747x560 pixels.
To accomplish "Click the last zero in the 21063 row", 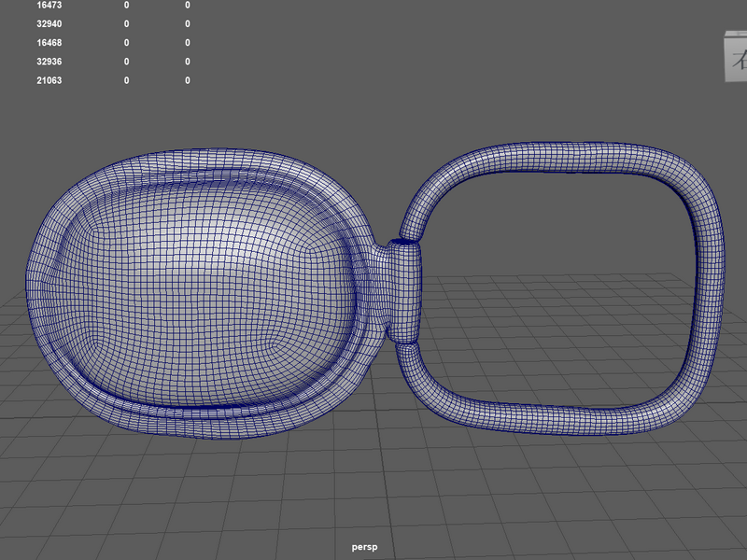I will pos(188,80).
